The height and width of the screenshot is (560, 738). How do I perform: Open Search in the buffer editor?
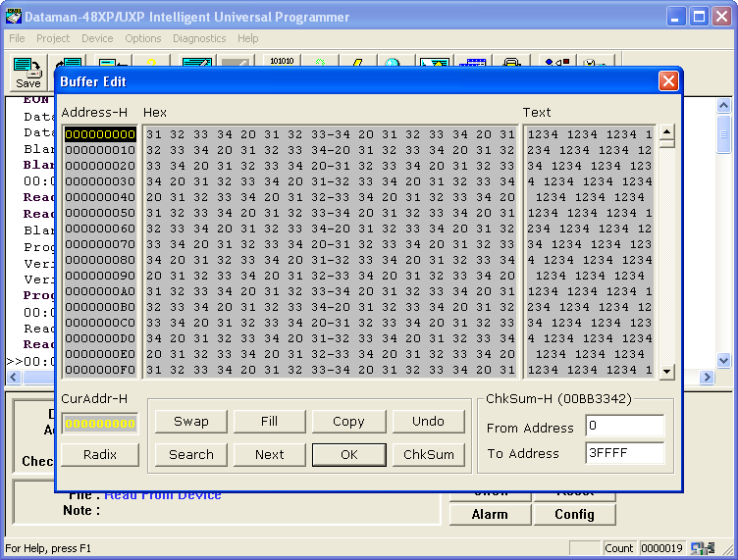[190, 454]
